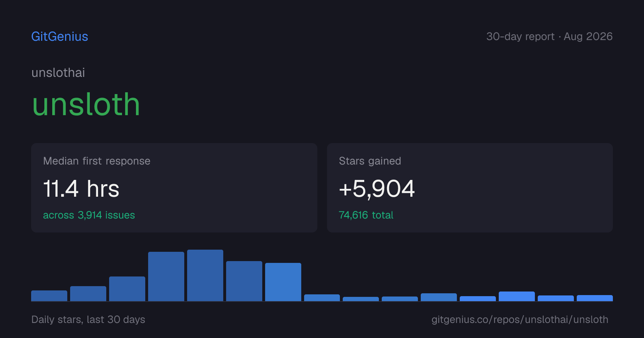The image size is (644, 338).
Task: Click the "30-day report · Aug 2026" text
Action: click(x=550, y=36)
